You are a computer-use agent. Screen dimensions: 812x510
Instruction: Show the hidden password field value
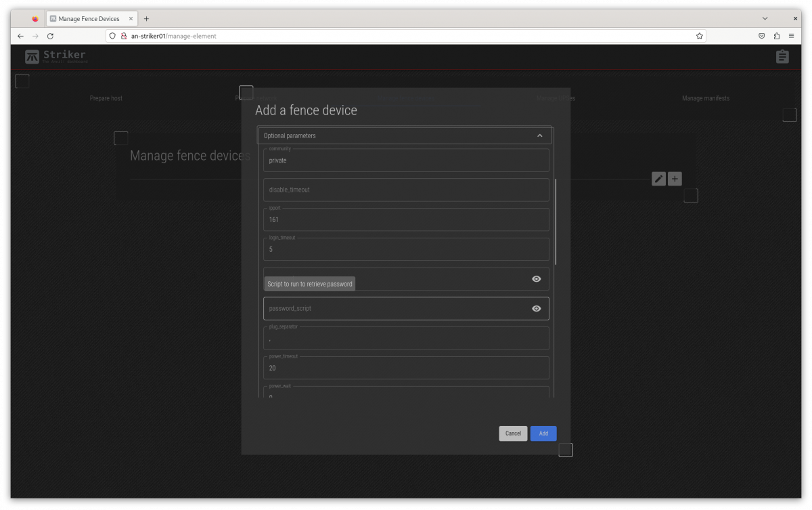tap(536, 279)
